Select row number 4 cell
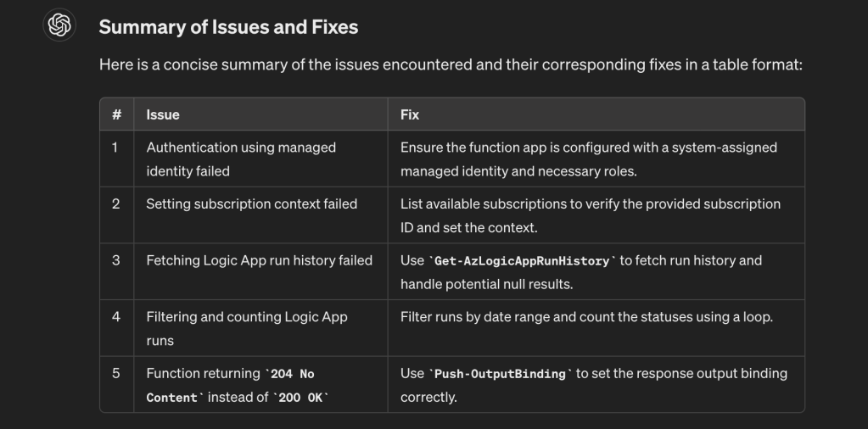868x429 pixels. pyautogui.click(x=116, y=328)
